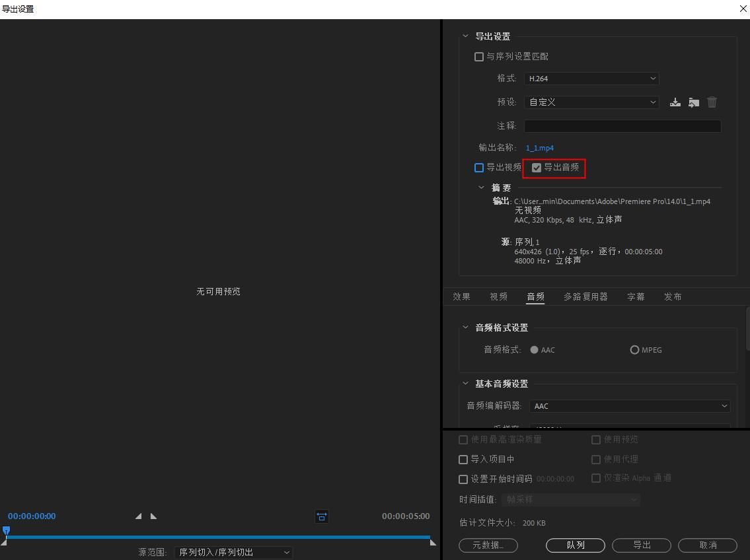This screenshot has width=750, height=560.
Task: Switch to the 视频 tab
Action: click(498, 297)
